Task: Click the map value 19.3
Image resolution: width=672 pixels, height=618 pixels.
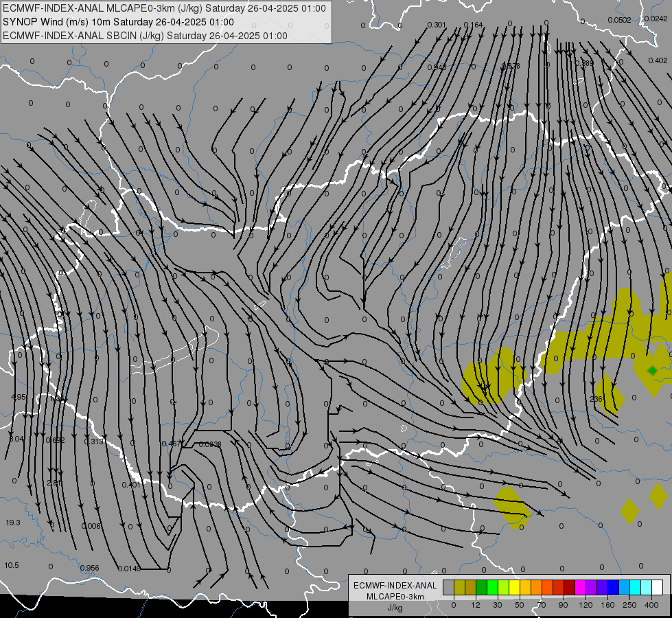Action: click(13, 523)
